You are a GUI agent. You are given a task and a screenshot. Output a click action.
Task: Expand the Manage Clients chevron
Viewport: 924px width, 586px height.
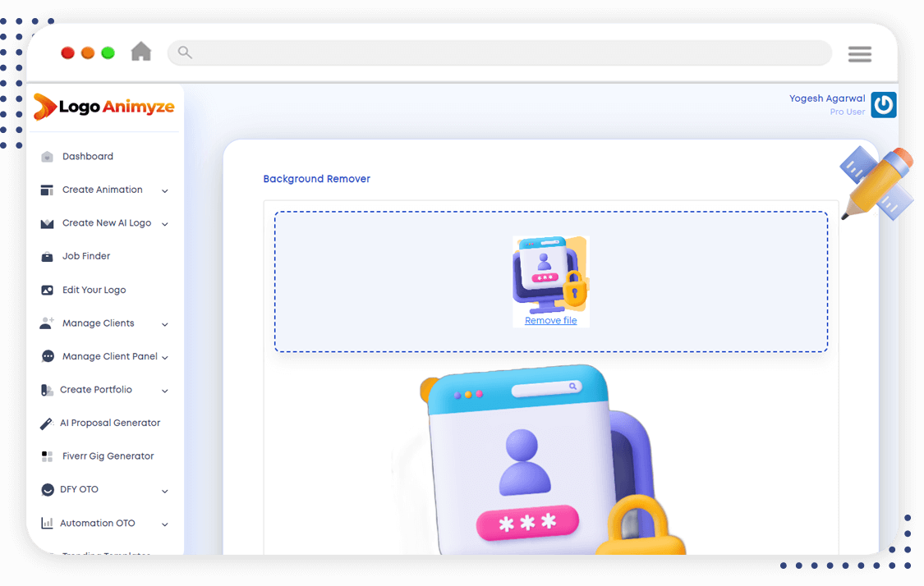pyautogui.click(x=165, y=324)
